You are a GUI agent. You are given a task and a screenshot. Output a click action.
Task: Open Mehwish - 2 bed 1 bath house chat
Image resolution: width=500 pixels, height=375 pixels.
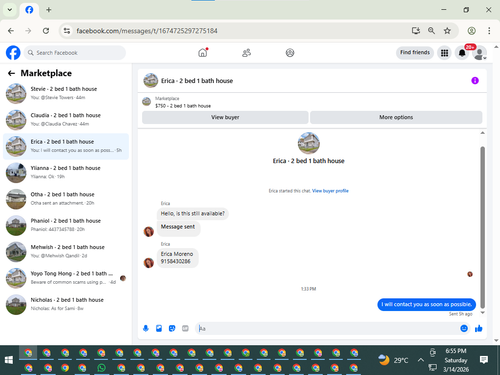click(x=66, y=251)
